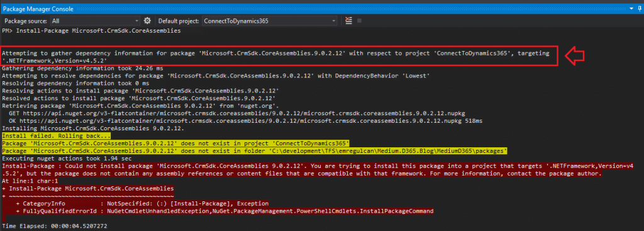Viewport: 644px width, 231px height.
Task: Open the Package Manager Settings gear
Action: [147, 21]
